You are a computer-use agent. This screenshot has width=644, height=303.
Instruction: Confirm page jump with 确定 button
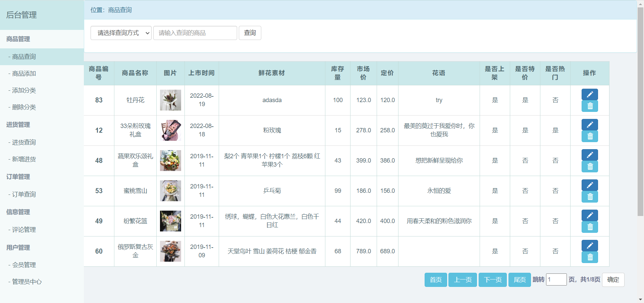point(613,280)
